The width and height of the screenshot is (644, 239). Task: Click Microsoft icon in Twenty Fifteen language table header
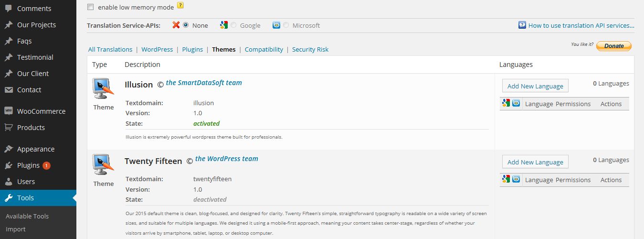516,179
